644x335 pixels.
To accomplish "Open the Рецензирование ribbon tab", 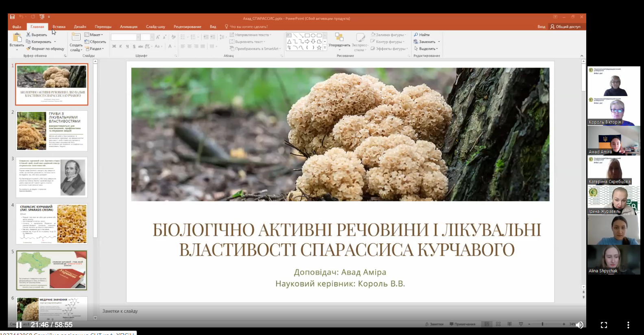I will click(x=187, y=27).
